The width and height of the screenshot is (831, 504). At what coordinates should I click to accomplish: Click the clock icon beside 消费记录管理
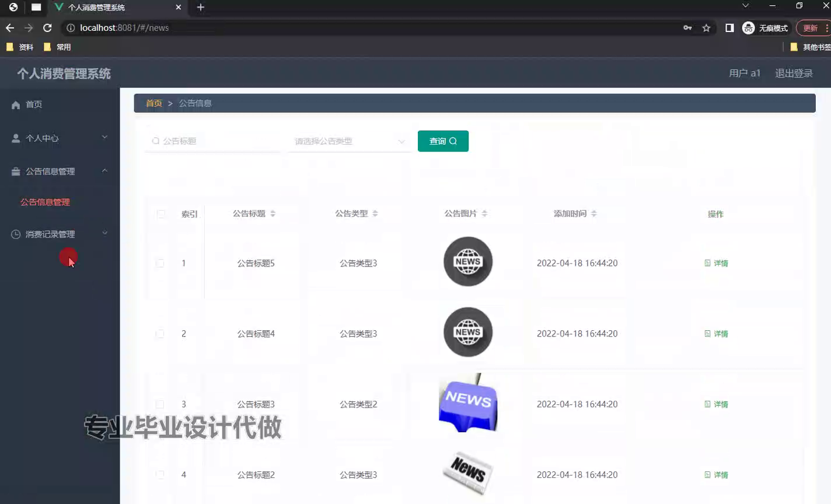coord(16,235)
